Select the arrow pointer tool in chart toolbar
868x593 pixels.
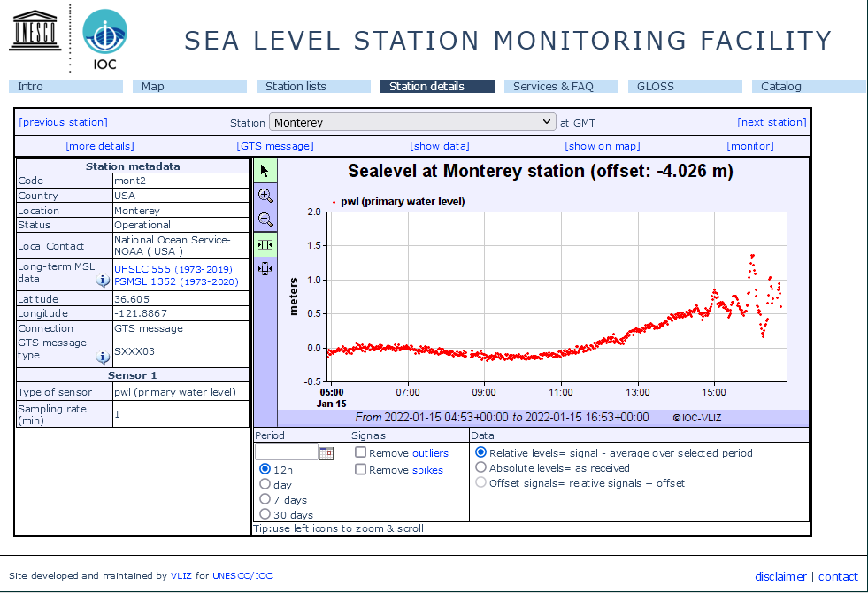pyautogui.click(x=265, y=171)
